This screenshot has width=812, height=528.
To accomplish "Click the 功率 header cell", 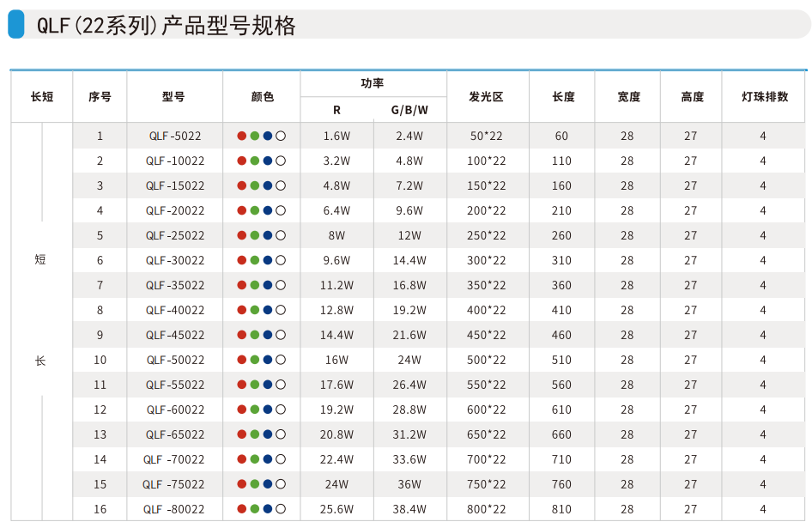I will pos(373,83).
